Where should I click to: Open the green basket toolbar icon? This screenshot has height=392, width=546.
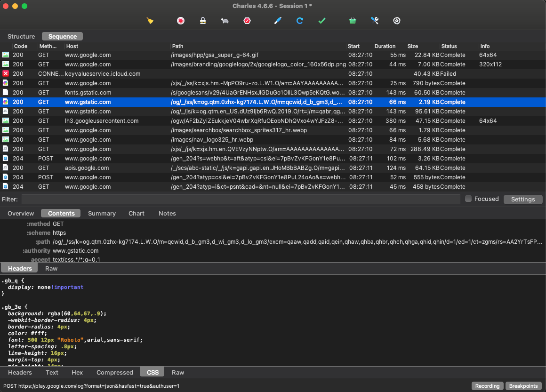pos(352,21)
